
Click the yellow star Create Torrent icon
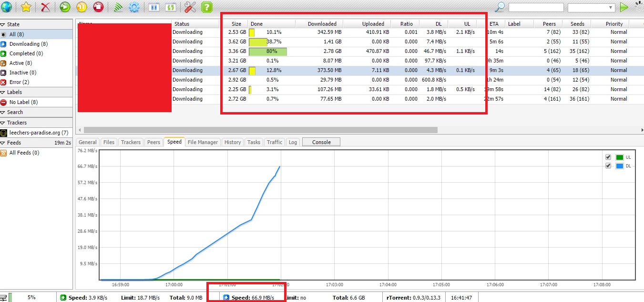click(x=26, y=7)
